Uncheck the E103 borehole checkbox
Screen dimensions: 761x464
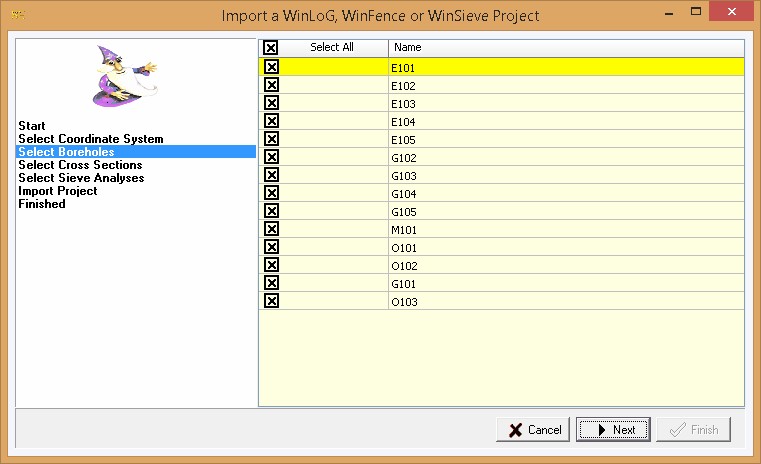(271, 103)
